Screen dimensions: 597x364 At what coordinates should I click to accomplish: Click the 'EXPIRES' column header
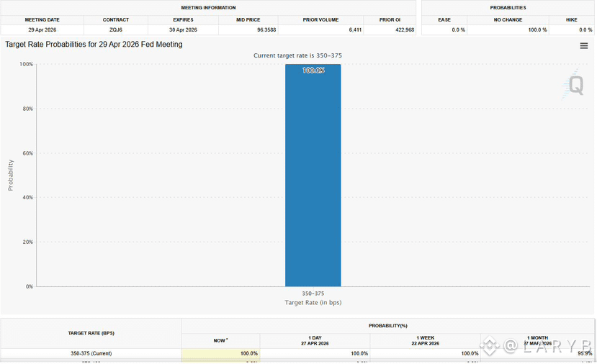coord(183,19)
